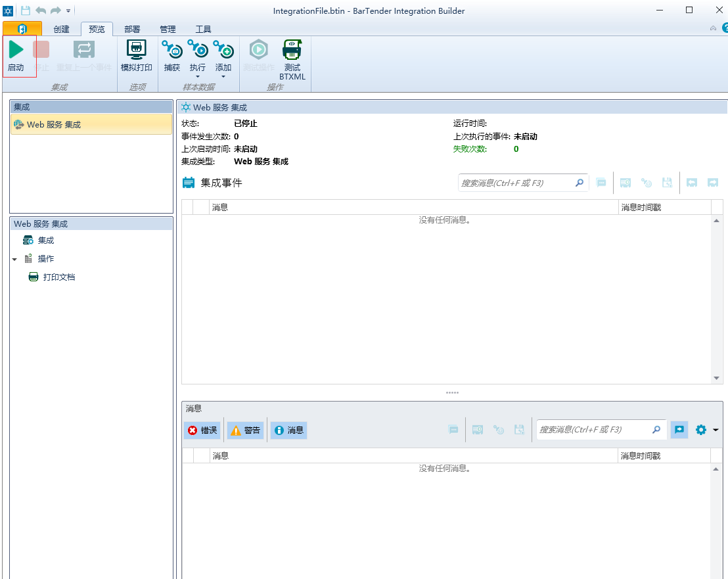
Task: Click the 测试 BTXML icon in ribbon
Action: [292, 59]
